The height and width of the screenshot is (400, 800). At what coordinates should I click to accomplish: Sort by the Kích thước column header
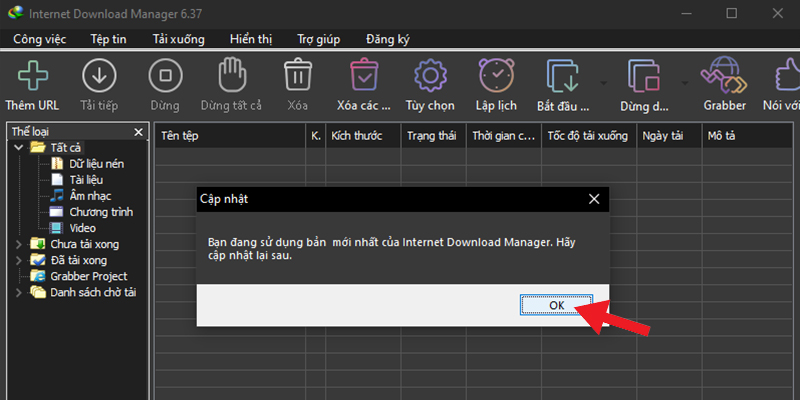[363, 136]
